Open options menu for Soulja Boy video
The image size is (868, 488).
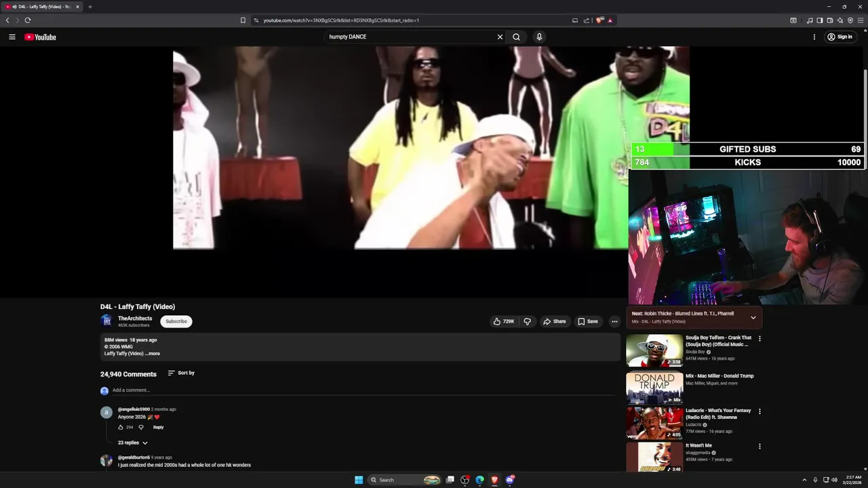(759, 338)
